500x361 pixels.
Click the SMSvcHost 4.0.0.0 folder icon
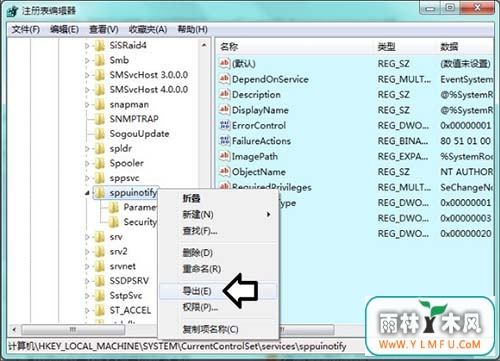coord(99,90)
